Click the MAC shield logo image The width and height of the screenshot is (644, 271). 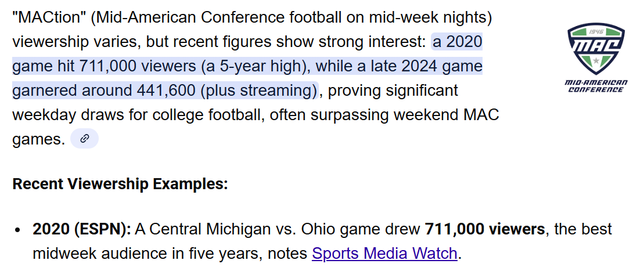click(x=596, y=48)
